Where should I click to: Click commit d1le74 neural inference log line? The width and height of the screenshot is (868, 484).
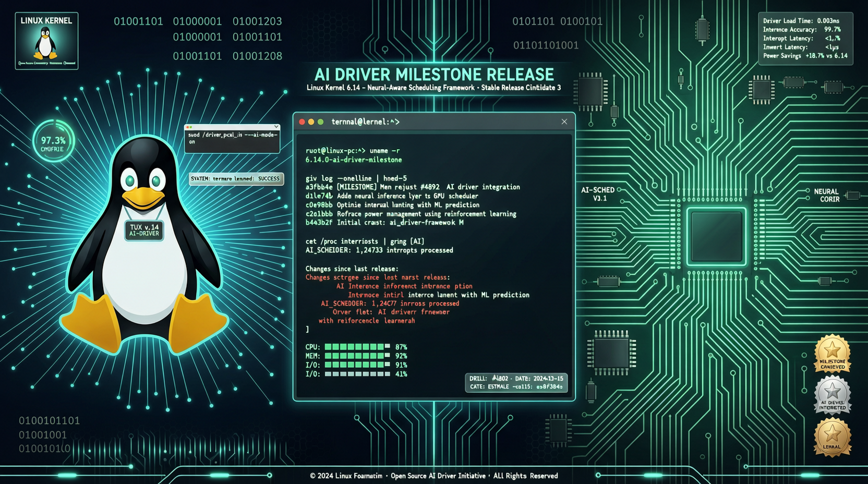(392, 196)
